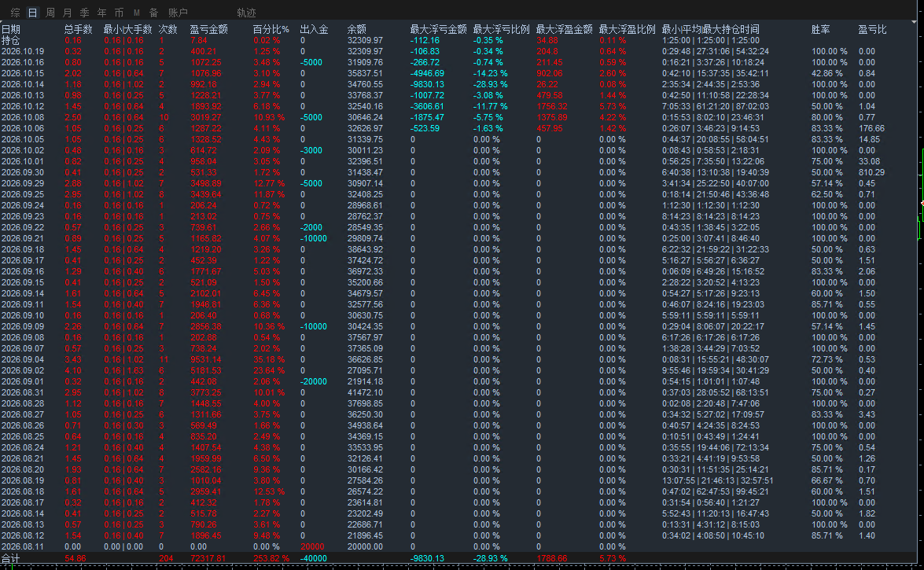Open the 周 weekly tab
924x570 pixels.
coord(50,13)
